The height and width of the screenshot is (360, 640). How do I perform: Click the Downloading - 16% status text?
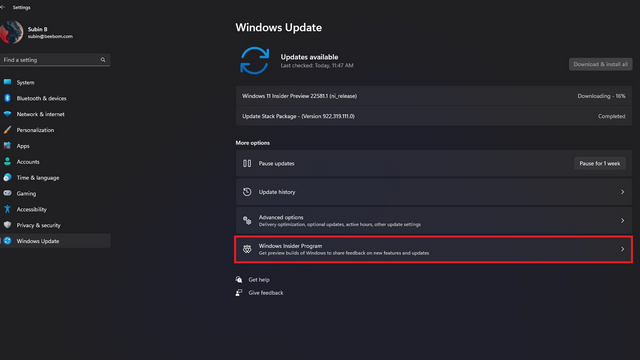point(601,96)
